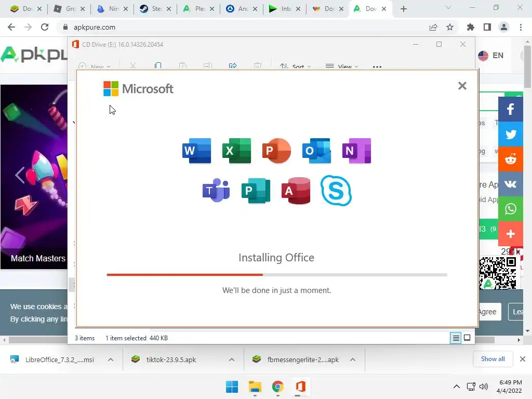The height and width of the screenshot is (399, 532).
Task: Click the Installing Office progress bar
Action: [x=277, y=275]
